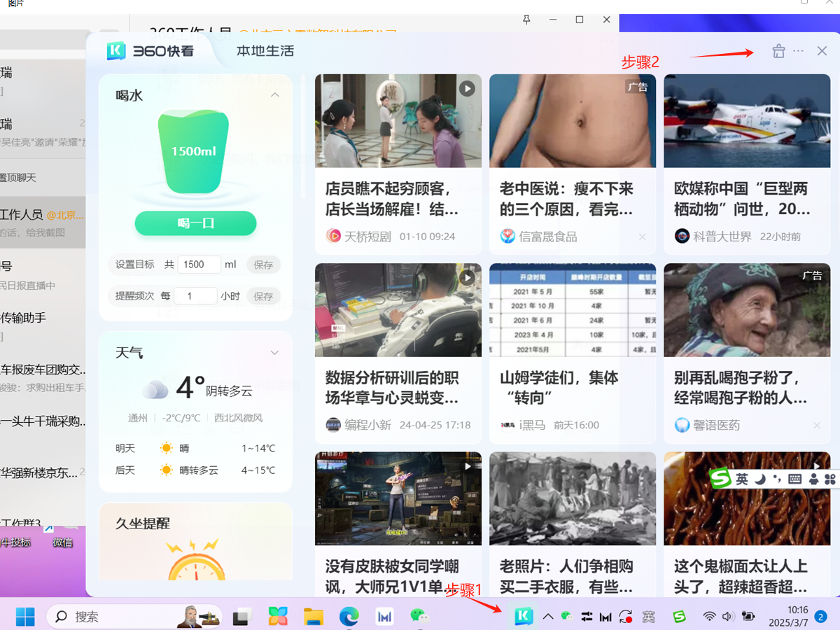Click the 馨语医药 source avatar
Viewport: 840px width, 630px height.
click(x=682, y=424)
